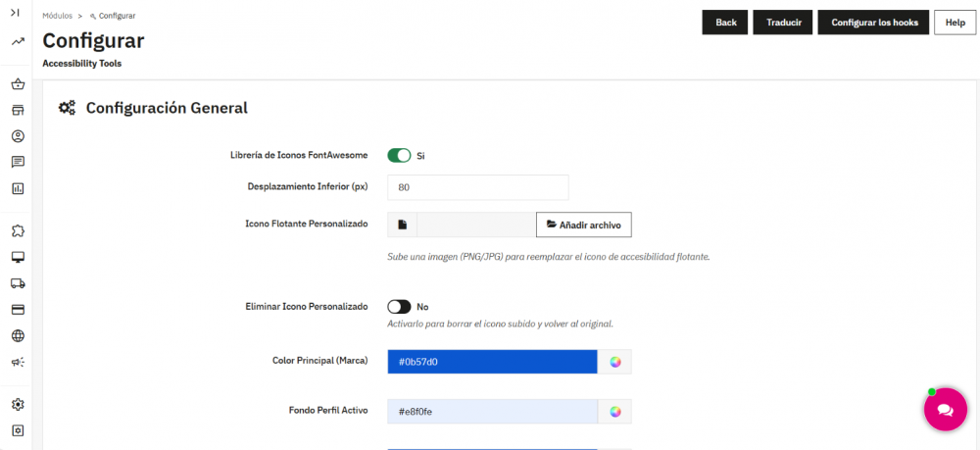Open Modules via the puzzle-piece icon
Viewport: 980px width, 450px height.
(x=17, y=231)
